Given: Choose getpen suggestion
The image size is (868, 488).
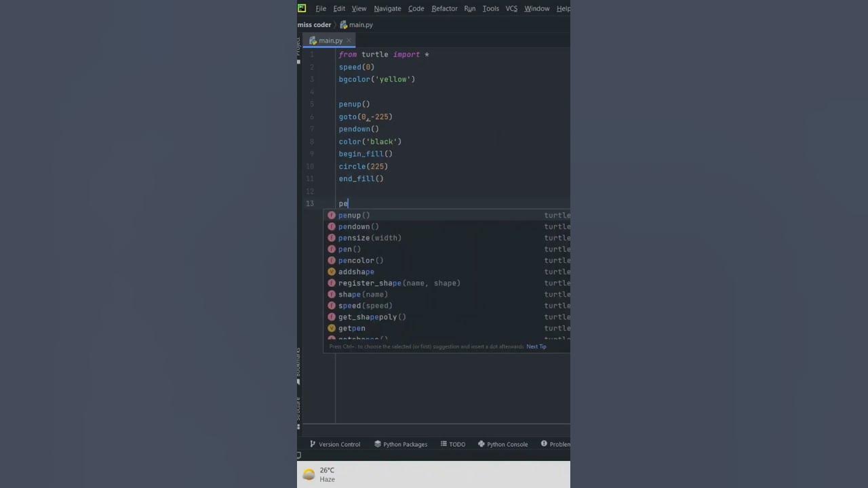Looking at the screenshot, I should click(x=448, y=328).
